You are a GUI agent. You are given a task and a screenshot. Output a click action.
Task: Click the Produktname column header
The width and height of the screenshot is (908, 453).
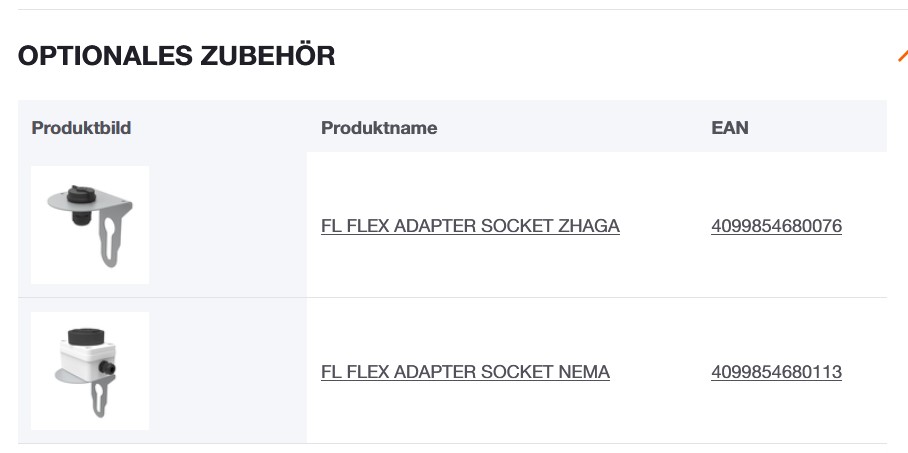point(379,128)
